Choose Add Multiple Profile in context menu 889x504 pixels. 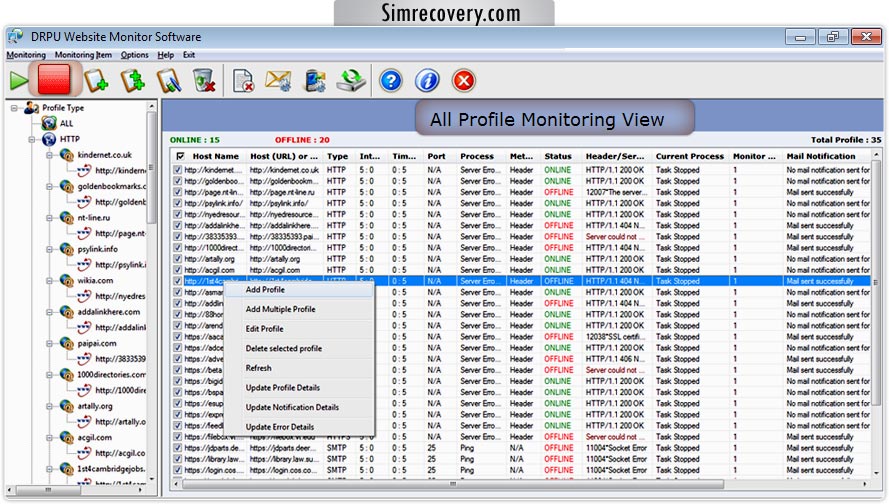[280, 309]
